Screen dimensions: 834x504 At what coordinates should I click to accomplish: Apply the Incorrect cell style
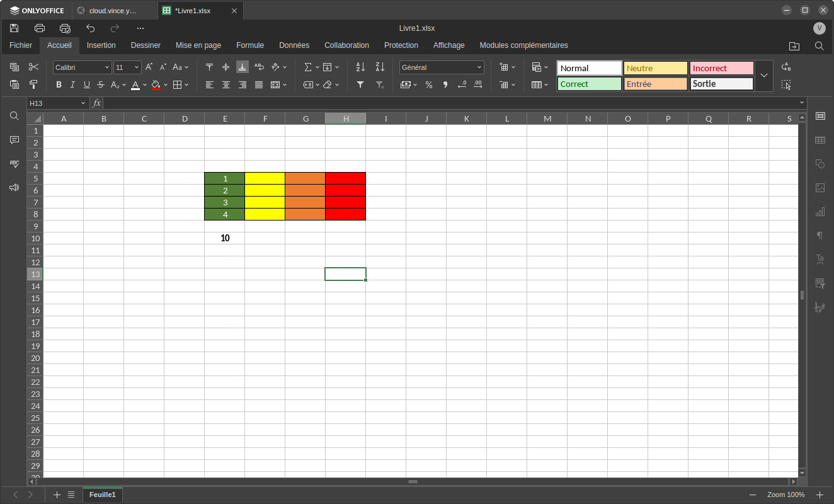coord(721,68)
